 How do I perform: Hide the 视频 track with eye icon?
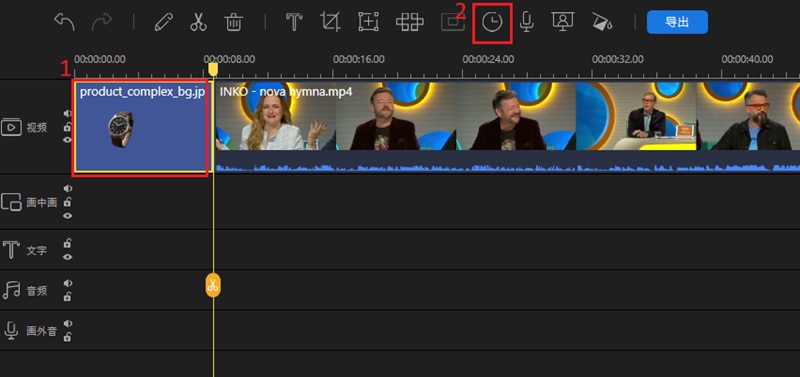click(67, 140)
